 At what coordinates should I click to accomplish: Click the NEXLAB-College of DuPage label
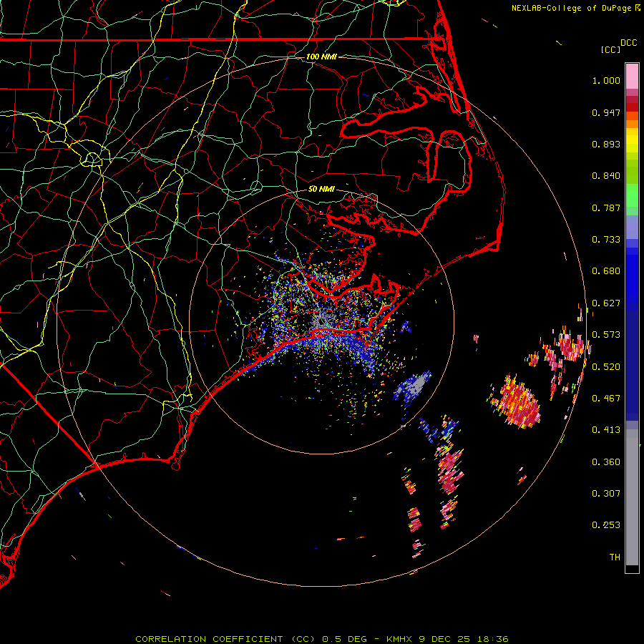pyautogui.click(x=572, y=8)
